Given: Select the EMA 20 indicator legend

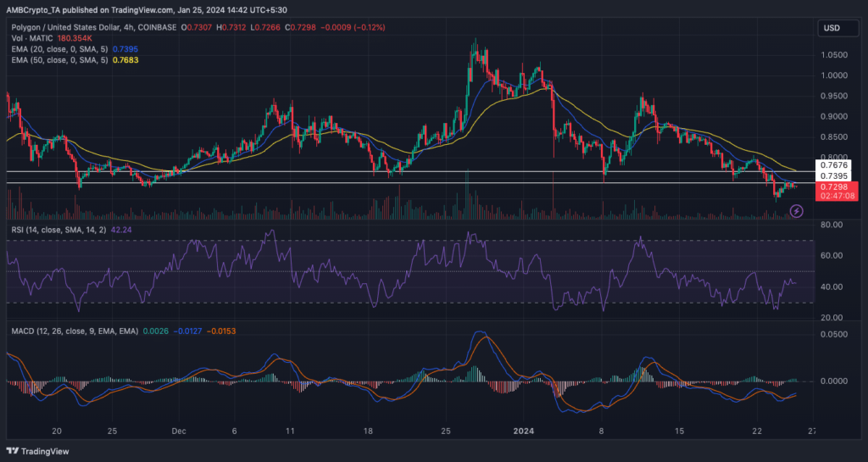Looking at the screenshot, I should [57, 51].
